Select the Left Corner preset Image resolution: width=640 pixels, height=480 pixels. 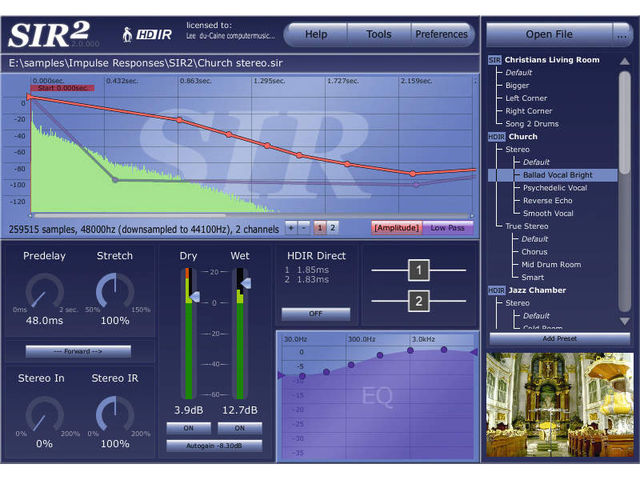tap(526, 98)
